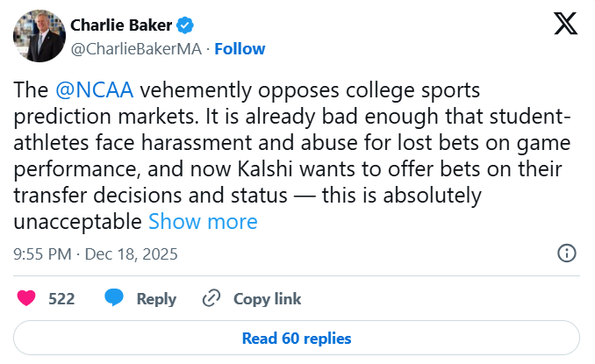
Task: Open Charlie Baker's profile photo
Action: pyautogui.click(x=39, y=36)
